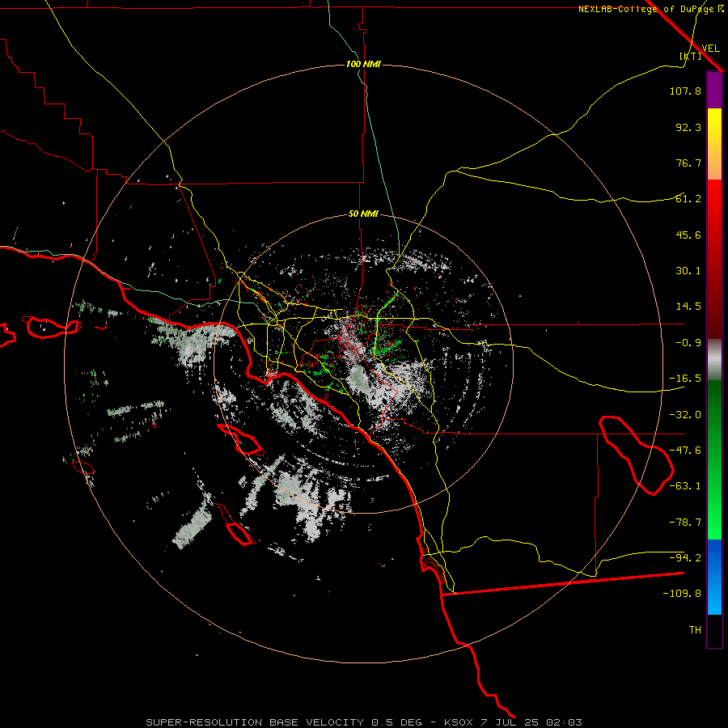Click the -47.6 velocity scale value

pos(685,451)
